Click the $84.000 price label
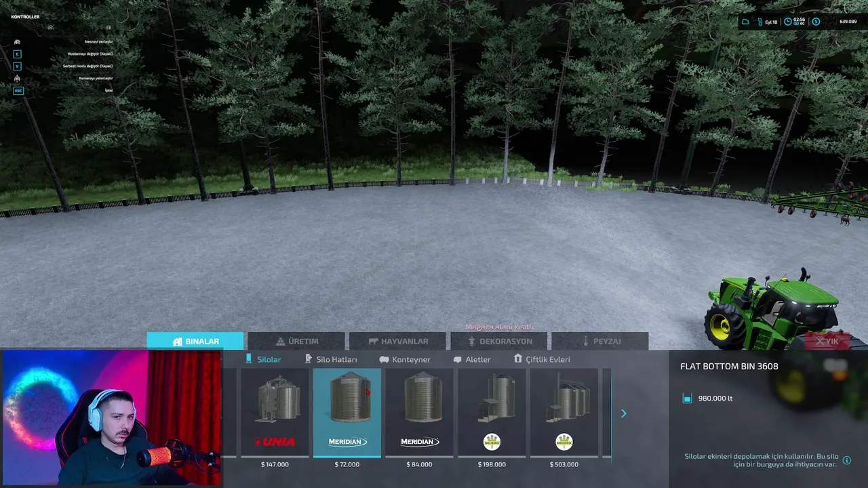This screenshot has width=868, height=488. [419, 464]
